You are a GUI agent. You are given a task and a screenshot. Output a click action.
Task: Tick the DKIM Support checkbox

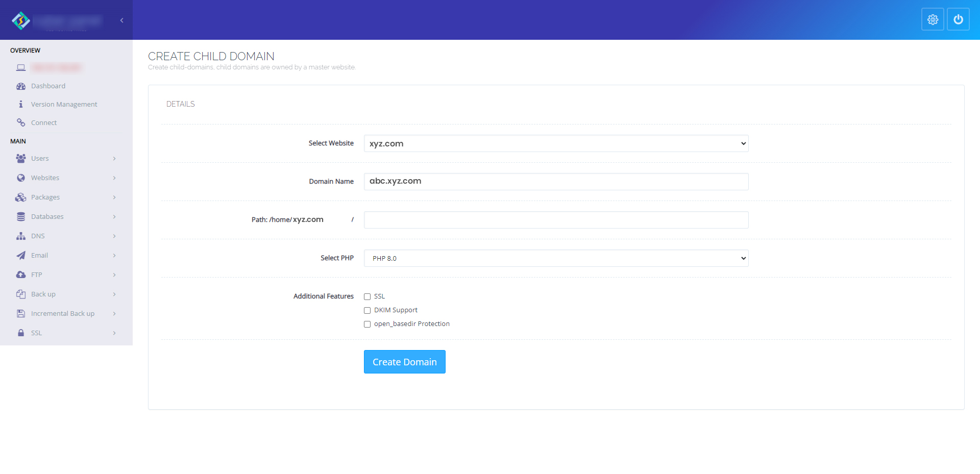pyautogui.click(x=367, y=310)
